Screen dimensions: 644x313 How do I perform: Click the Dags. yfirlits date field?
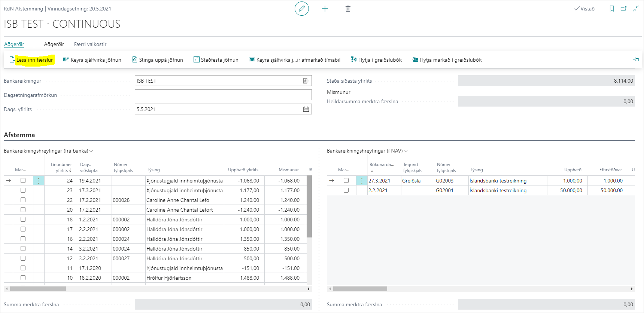[223, 109]
